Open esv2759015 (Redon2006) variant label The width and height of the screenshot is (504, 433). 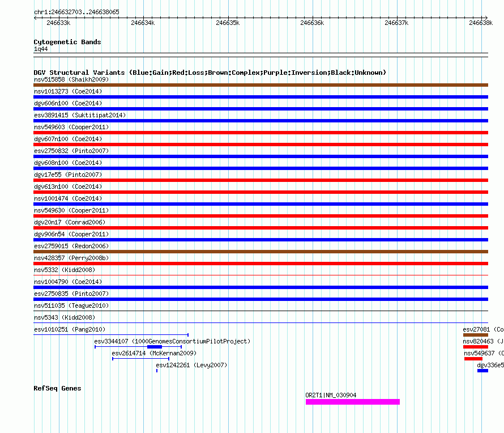pyautogui.click(x=71, y=246)
